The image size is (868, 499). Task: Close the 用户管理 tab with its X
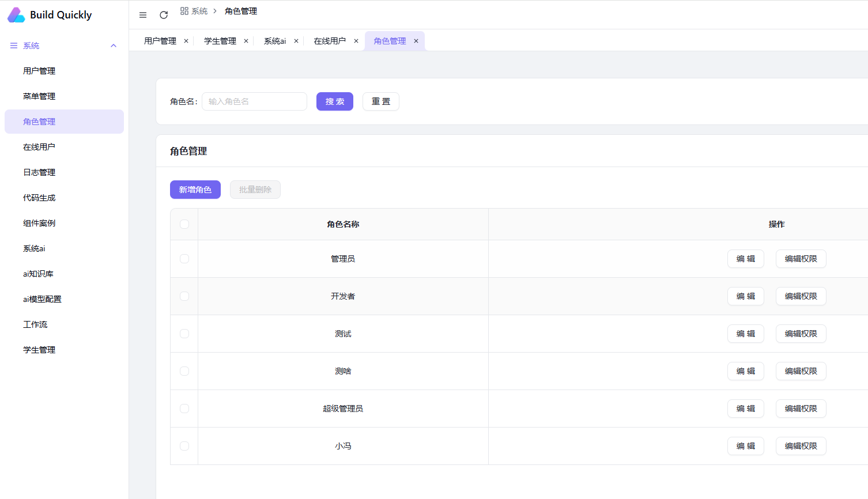(x=186, y=41)
